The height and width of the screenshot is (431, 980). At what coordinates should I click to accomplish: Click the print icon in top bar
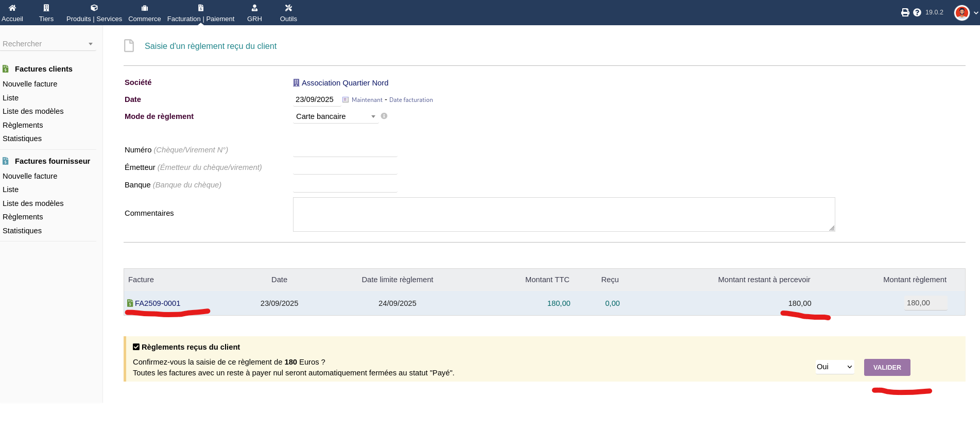point(905,12)
